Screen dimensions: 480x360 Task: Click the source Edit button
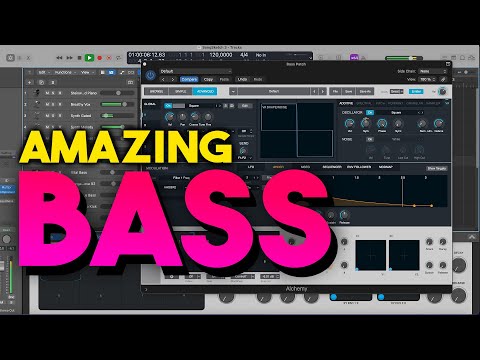pos(245,106)
